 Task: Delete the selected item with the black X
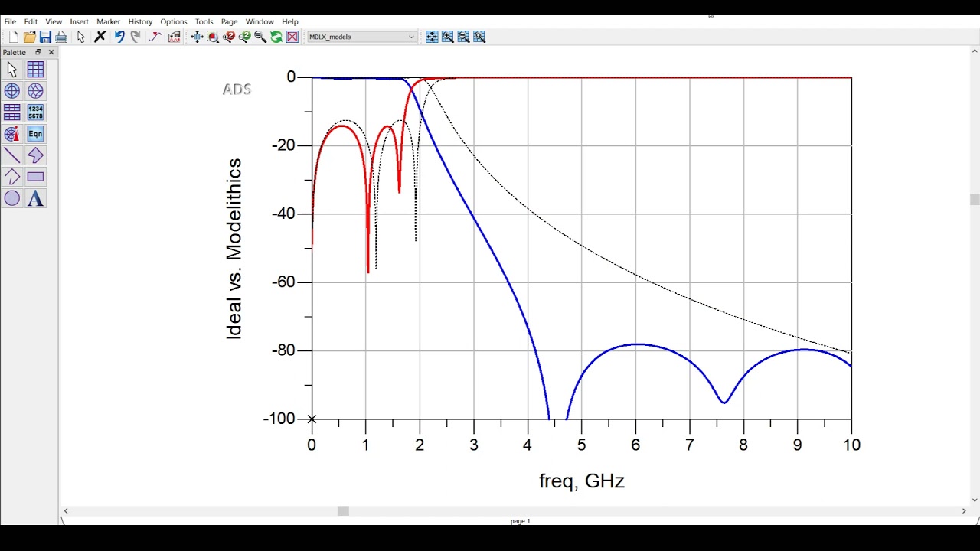[100, 37]
